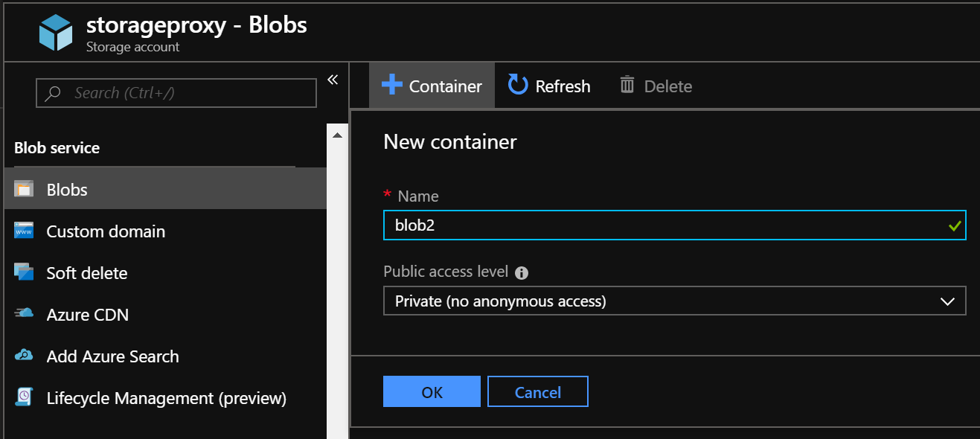980x439 pixels.
Task: Click the Public access level info icon
Action: pos(522,272)
